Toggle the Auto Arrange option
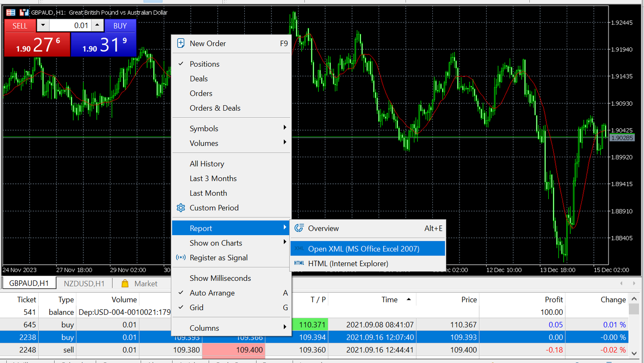The image size is (644, 363). click(212, 293)
